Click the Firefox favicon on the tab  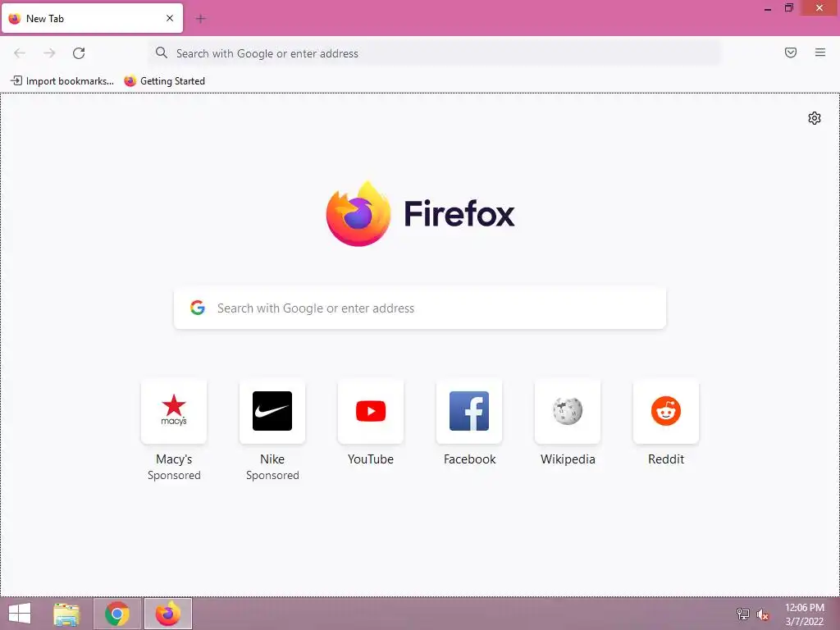coord(15,18)
